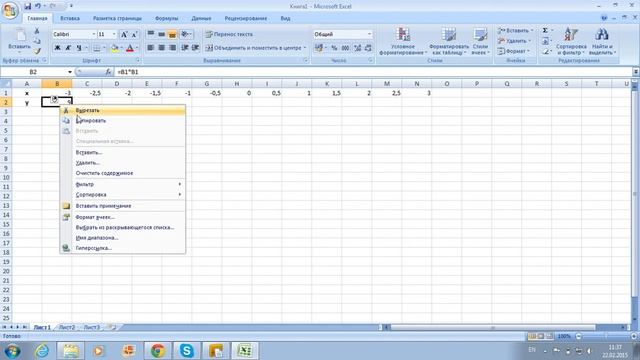
Task: Open the Office button menu
Action: pyautogui.click(x=10, y=10)
